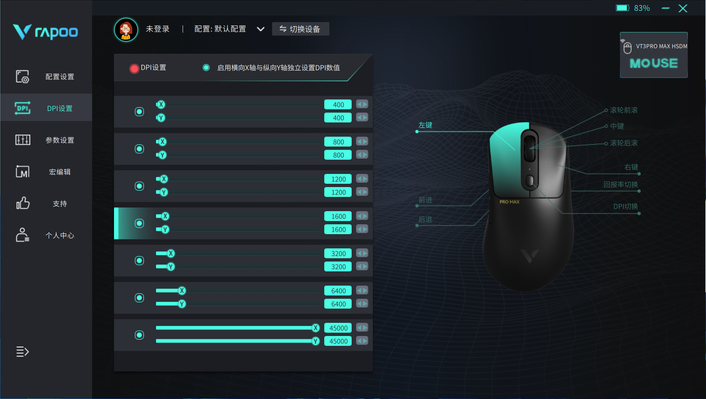This screenshot has width=706, height=399.
Task: Open the 宏编辑 macro icon
Action: pyautogui.click(x=23, y=172)
